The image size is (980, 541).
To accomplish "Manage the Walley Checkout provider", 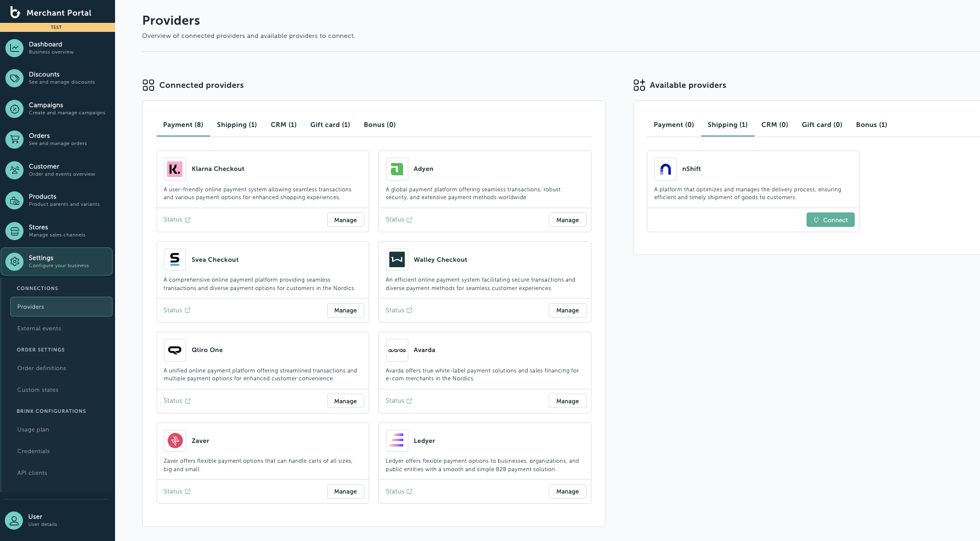I will click(567, 311).
